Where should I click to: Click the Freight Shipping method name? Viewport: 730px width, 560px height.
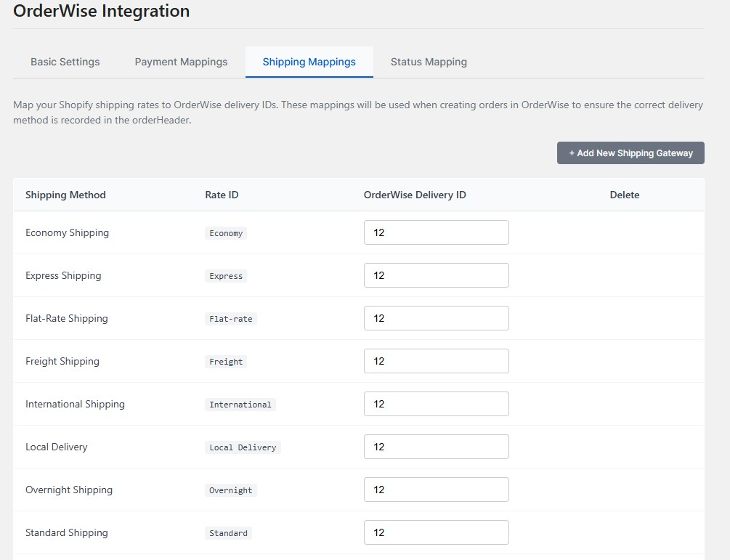(x=62, y=361)
